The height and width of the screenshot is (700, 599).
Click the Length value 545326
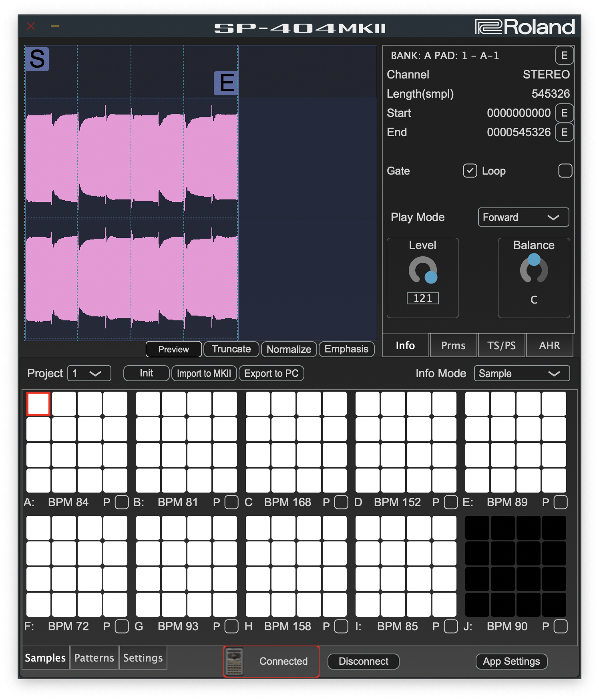coord(551,94)
